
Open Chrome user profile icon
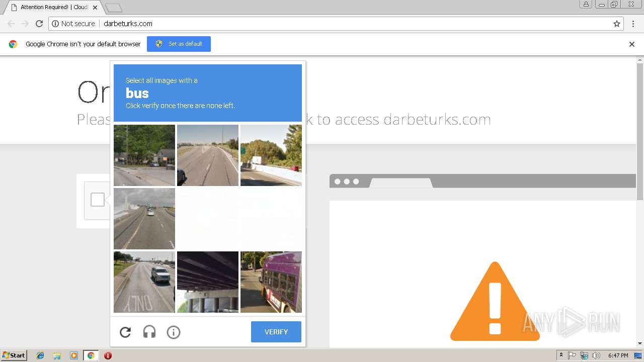pyautogui.click(x=586, y=4)
